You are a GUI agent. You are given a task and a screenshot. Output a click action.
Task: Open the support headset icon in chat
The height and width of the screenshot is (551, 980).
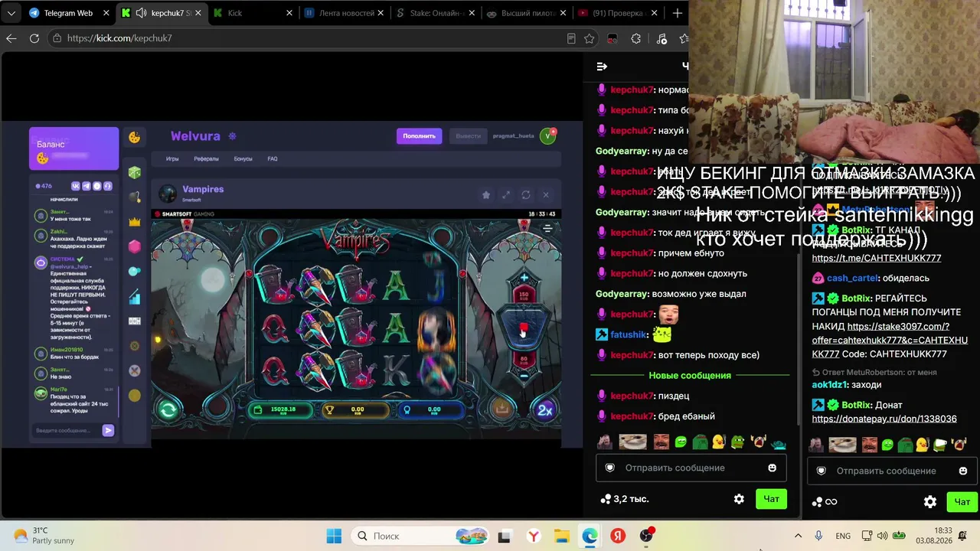point(108,186)
